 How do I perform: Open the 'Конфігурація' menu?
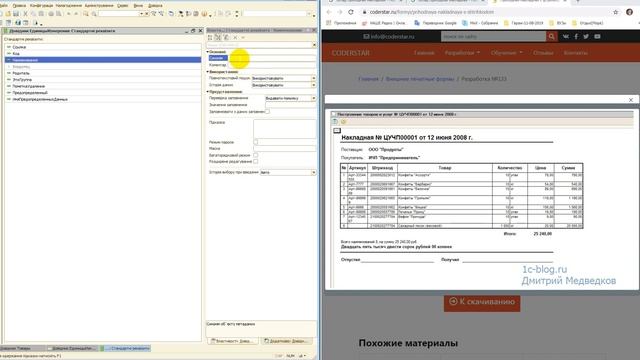(x=41, y=6)
